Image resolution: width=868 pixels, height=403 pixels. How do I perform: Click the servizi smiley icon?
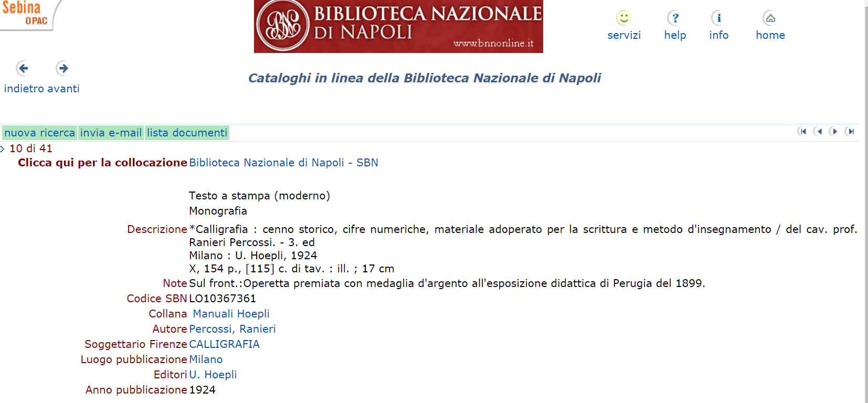tap(623, 18)
